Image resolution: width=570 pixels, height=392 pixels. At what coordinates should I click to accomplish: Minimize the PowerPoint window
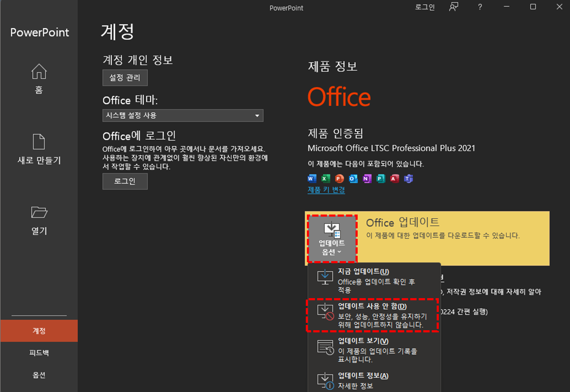click(x=507, y=7)
